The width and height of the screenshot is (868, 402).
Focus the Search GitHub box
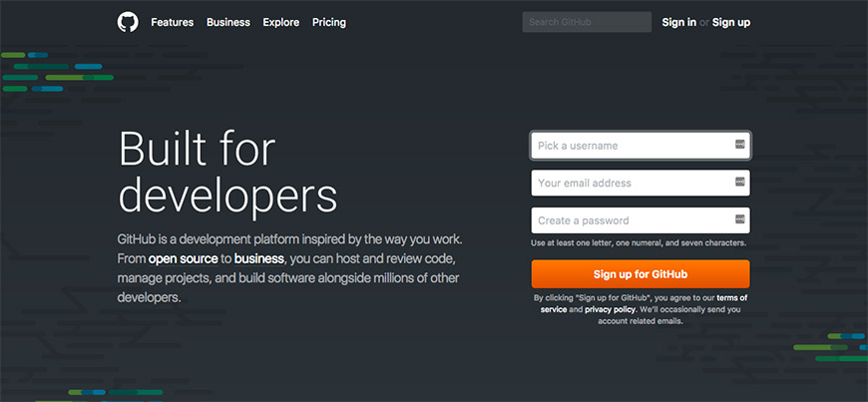586,22
